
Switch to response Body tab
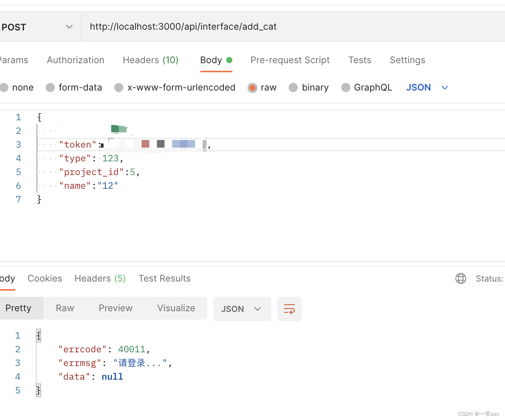(7, 278)
